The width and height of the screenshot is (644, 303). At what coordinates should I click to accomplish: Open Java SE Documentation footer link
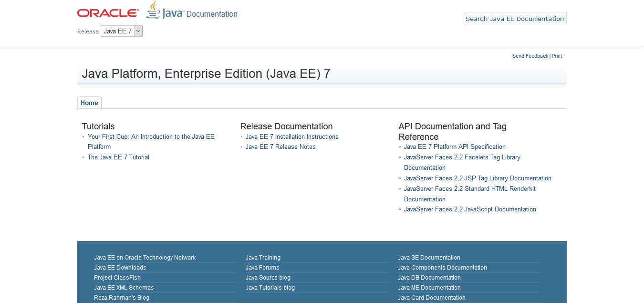click(429, 258)
